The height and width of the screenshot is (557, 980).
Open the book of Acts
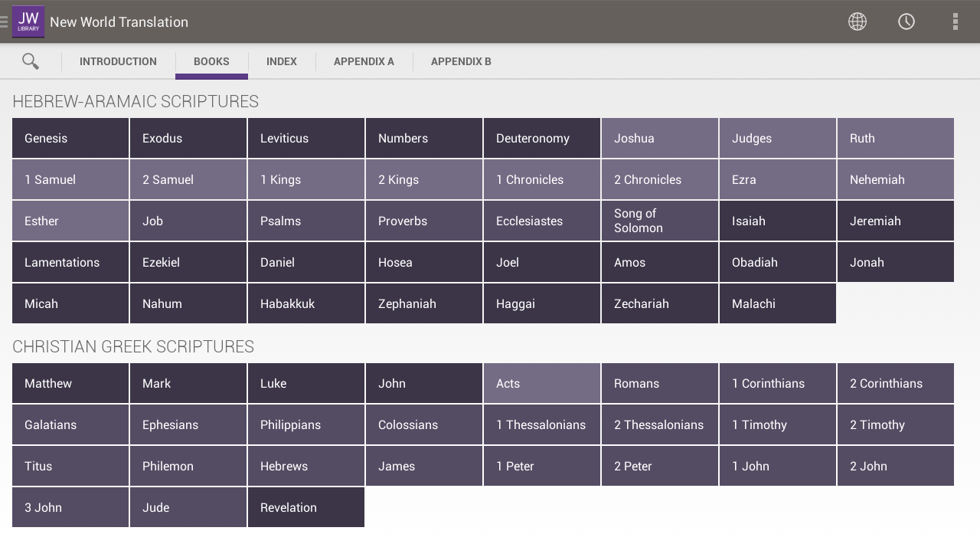point(542,383)
